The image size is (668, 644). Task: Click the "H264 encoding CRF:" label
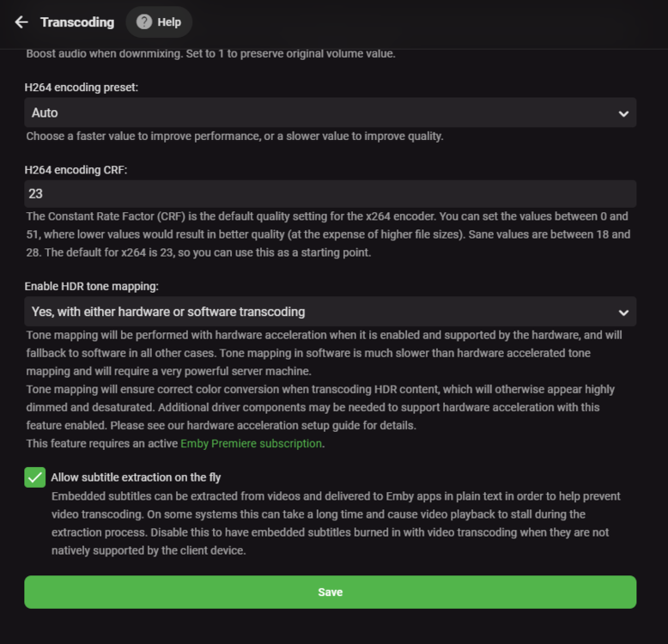[76, 170]
